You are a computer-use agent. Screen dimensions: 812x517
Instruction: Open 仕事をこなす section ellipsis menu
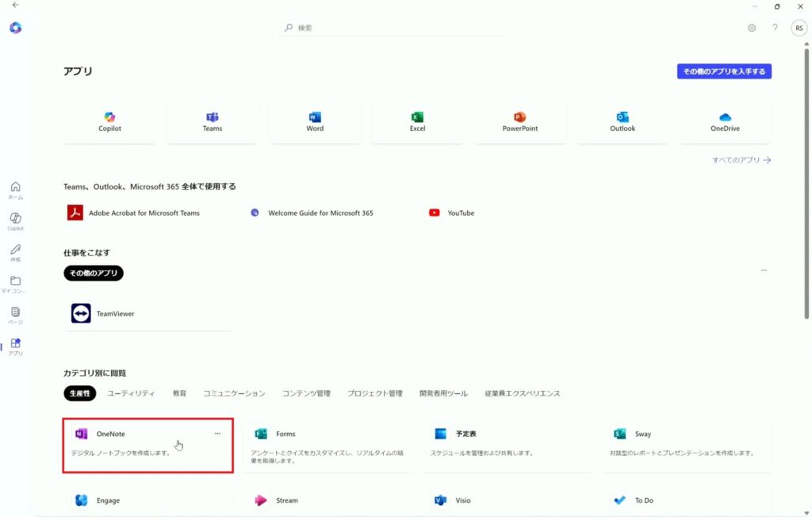pos(764,270)
